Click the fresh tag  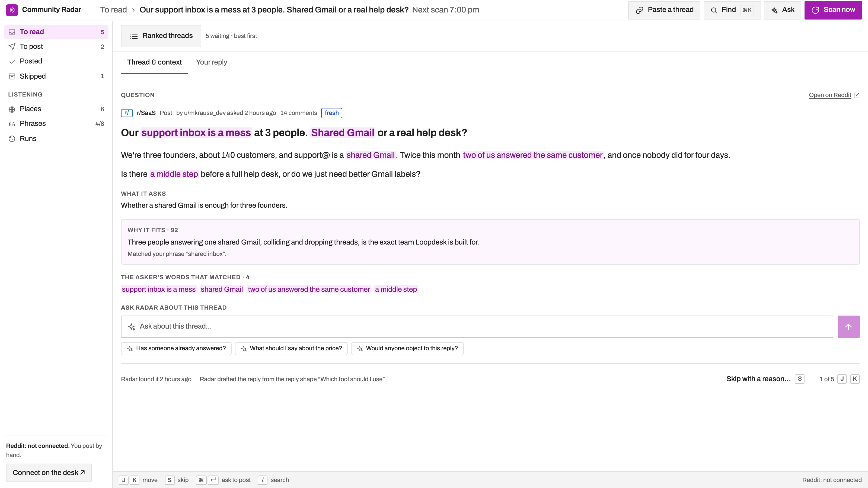331,113
